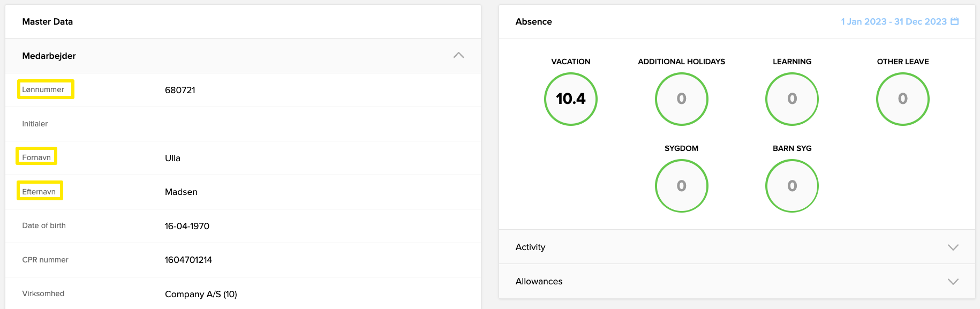Open the absence date range calendar icon
Viewport: 980px width, 309px height.
954,21
